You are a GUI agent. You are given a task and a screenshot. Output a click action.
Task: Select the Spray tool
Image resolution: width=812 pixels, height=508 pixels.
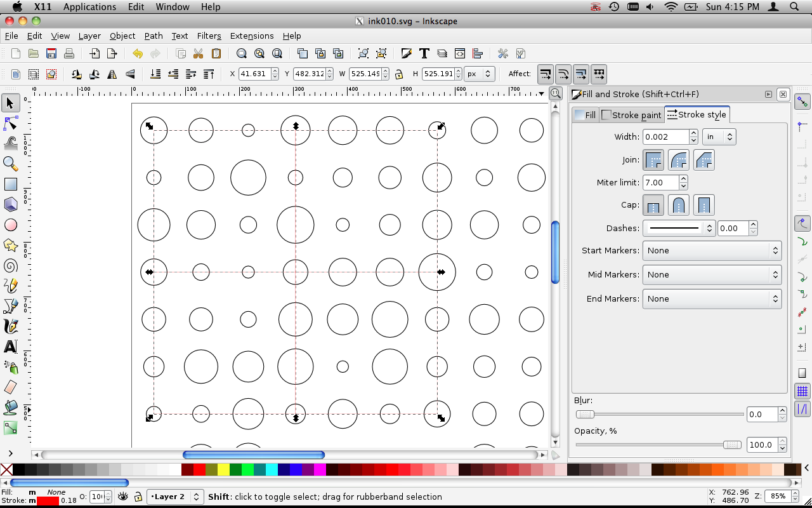click(11, 367)
